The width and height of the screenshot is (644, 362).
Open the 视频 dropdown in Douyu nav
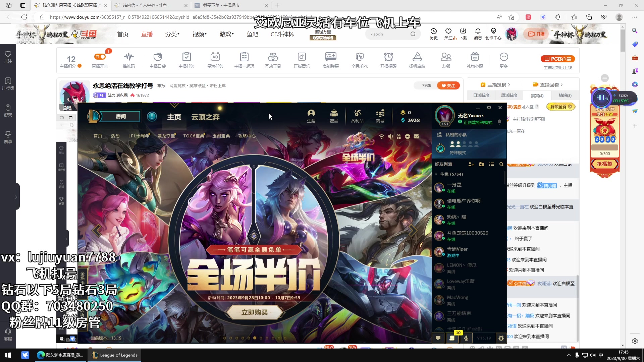(x=199, y=34)
